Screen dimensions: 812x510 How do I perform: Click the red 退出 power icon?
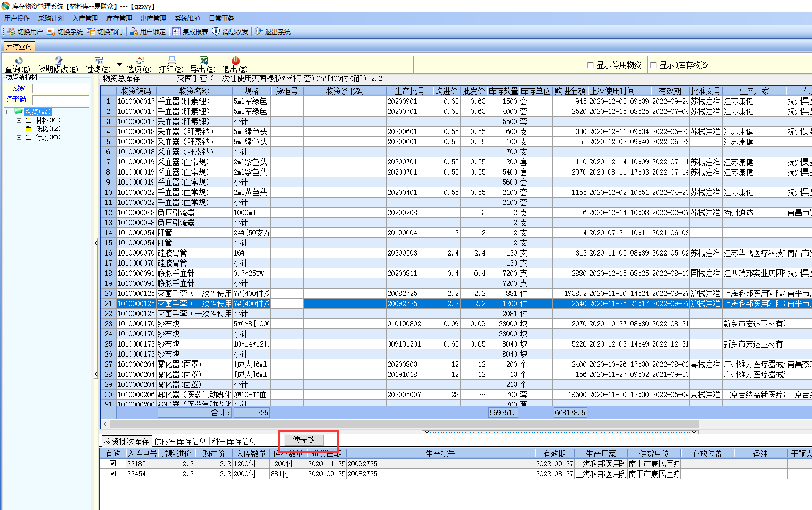click(x=235, y=61)
